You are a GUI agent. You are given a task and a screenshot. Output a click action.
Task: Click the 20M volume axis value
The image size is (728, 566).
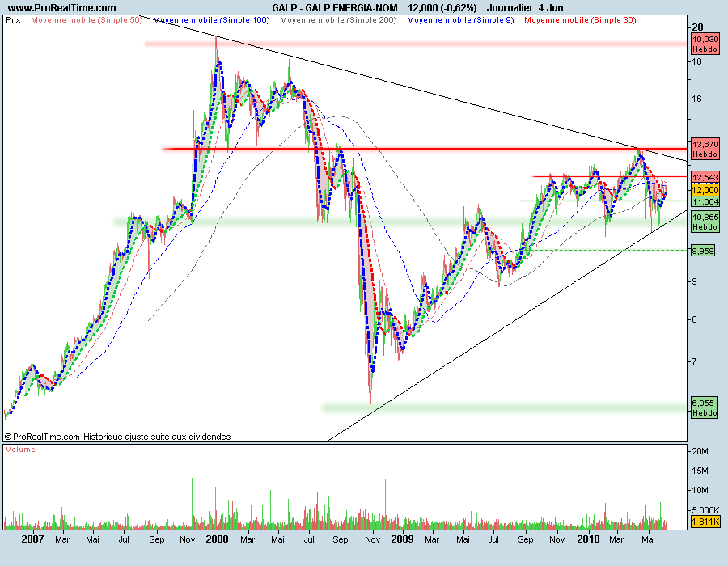point(700,451)
